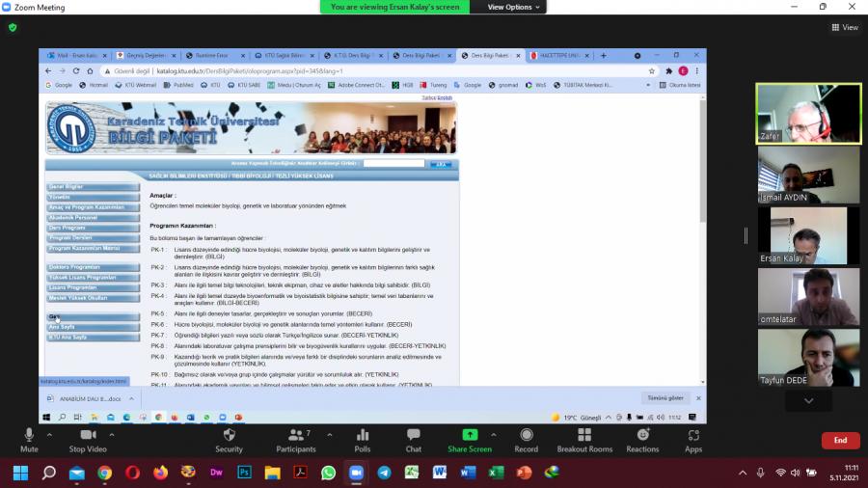Open the Participants panel
Image resolution: width=868 pixels, height=488 pixels.
tap(296, 441)
